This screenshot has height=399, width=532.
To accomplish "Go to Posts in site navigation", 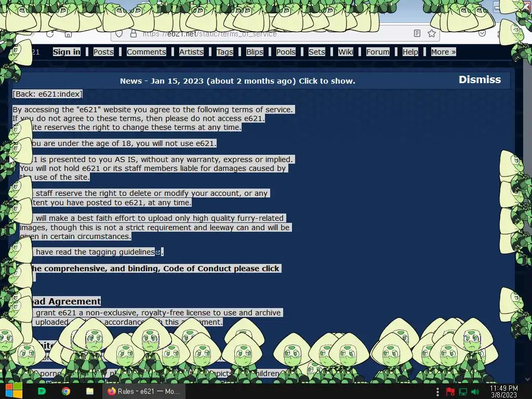I will (x=103, y=52).
